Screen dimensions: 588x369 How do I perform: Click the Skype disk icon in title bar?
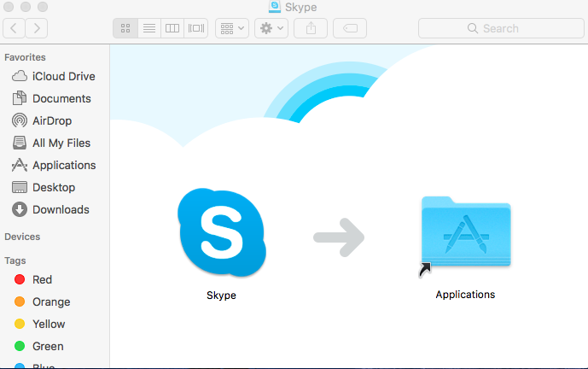pyautogui.click(x=275, y=6)
